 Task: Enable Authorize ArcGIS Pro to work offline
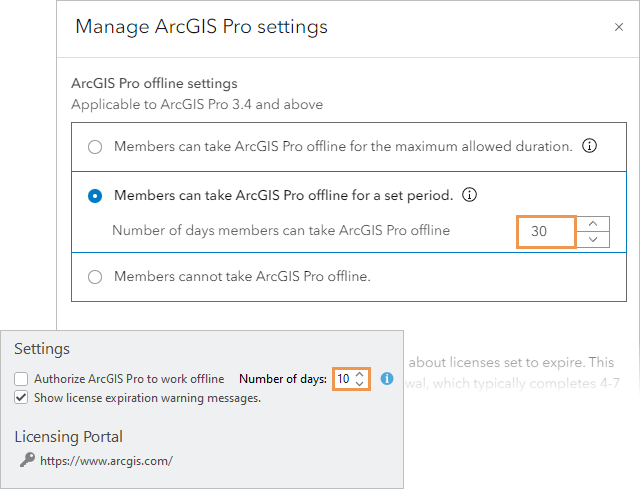tap(21, 380)
